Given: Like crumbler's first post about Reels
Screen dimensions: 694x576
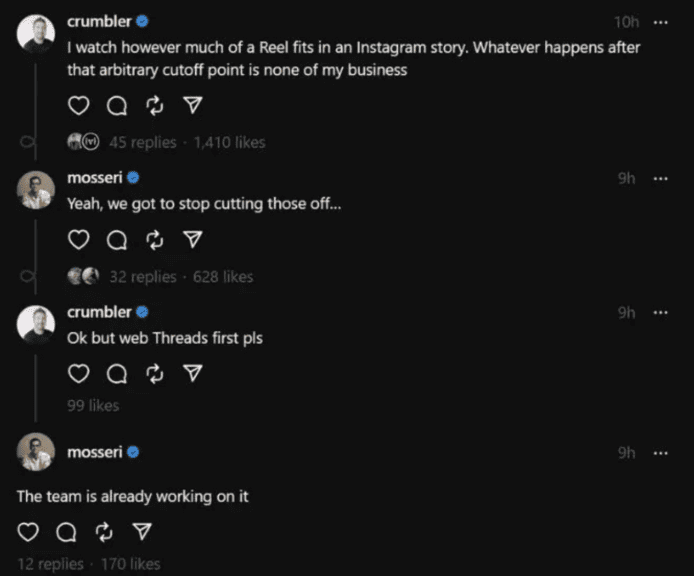Looking at the screenshot, I should [80, 106].
